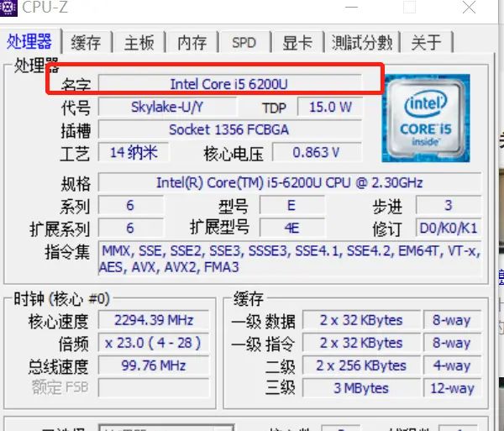Click the multiplier x 23.0 ( 4 - 28 )

tap(154, 343)
